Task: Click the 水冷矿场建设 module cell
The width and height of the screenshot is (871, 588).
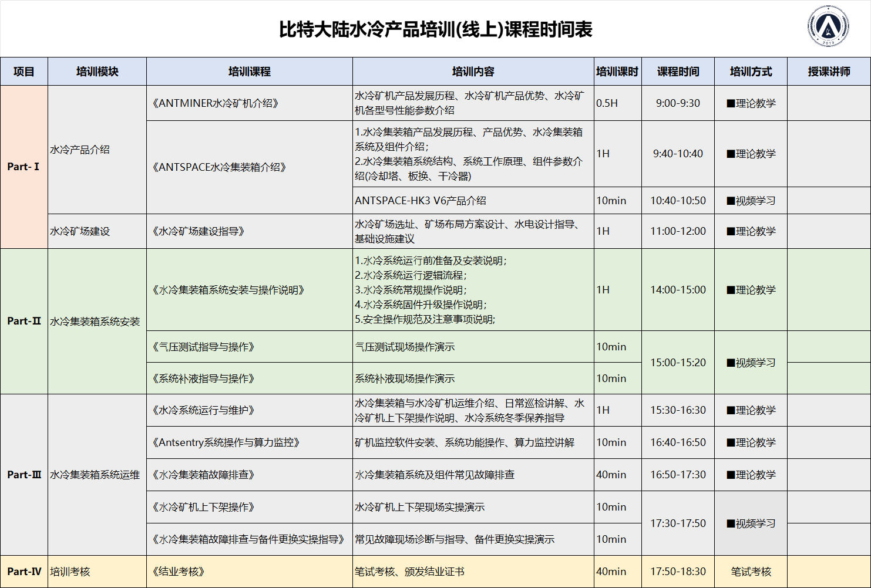Action: coord(97,231)
